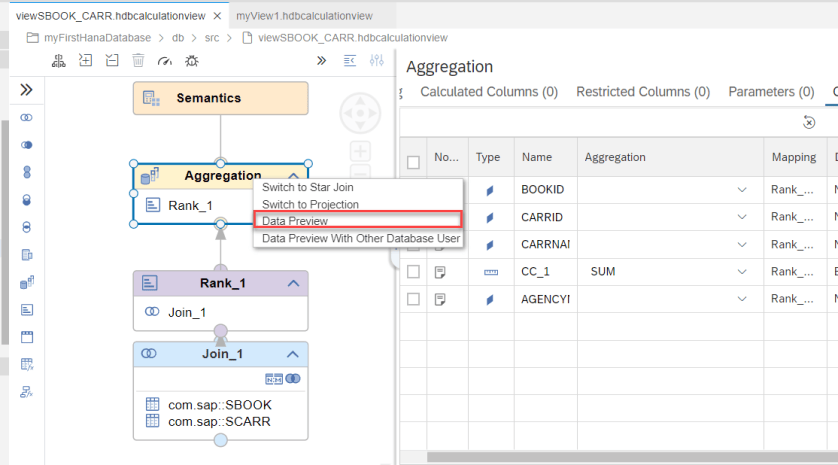
Task: Click the src breadcrumb
Action: click(212, 38)
